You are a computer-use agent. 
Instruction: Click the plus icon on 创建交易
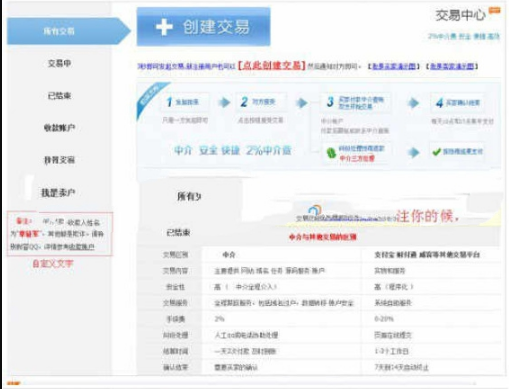point(164,27)
